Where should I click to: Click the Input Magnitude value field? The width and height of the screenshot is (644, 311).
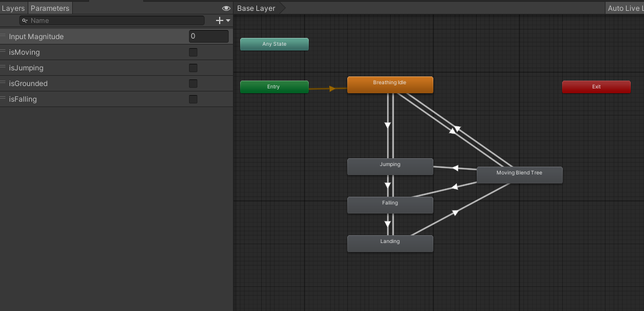click(209, 37)
